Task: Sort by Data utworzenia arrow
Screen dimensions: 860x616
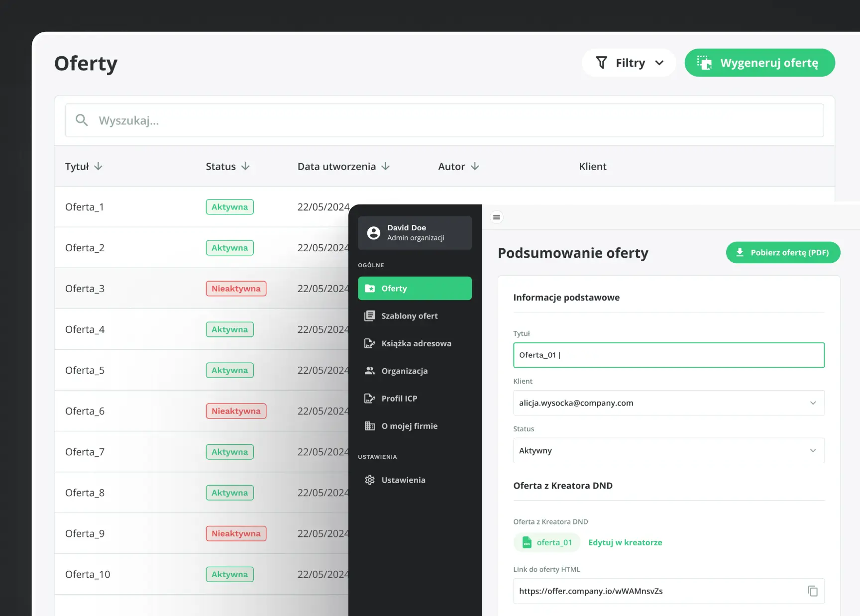Action: click(x=385, y=166)
